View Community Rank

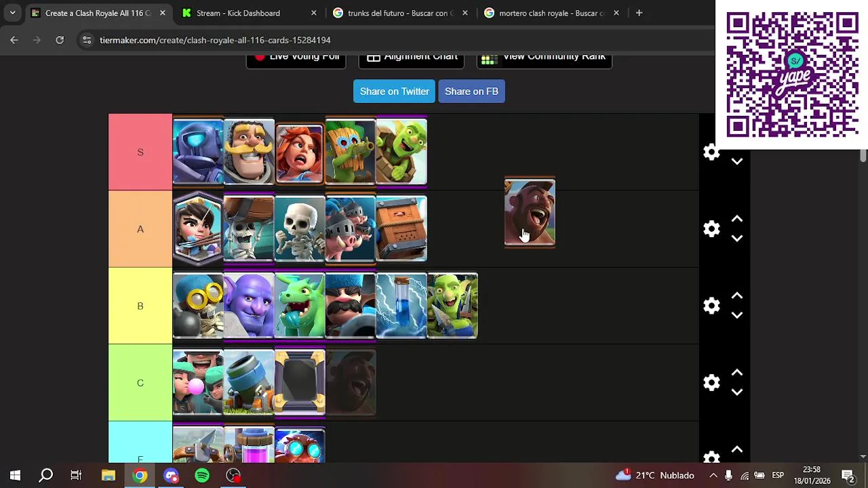point(545,60)
